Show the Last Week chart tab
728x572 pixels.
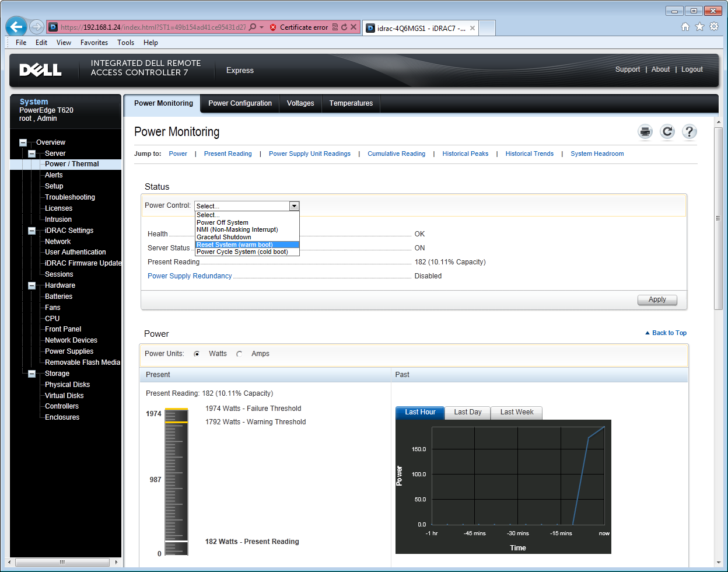pos(517,412)
